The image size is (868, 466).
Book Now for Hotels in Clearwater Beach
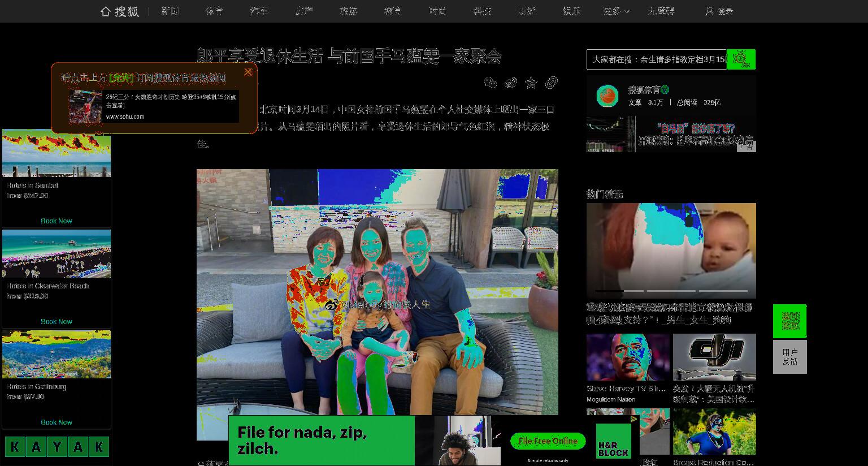[57, 322]
